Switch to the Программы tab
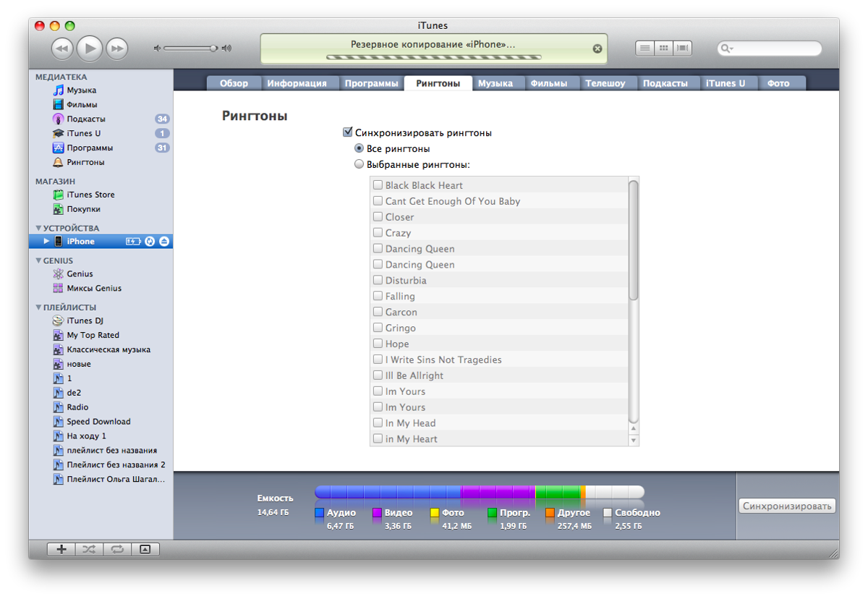 pyautogui.click(x=371, y=83)
